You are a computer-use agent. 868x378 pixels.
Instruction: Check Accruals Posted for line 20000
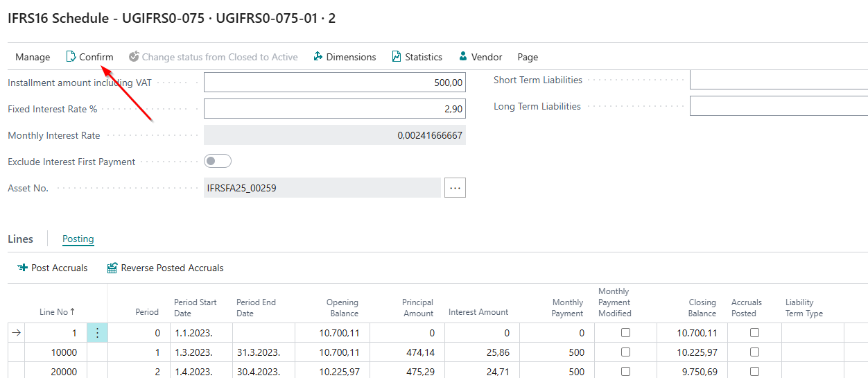(x=754, y=371)
